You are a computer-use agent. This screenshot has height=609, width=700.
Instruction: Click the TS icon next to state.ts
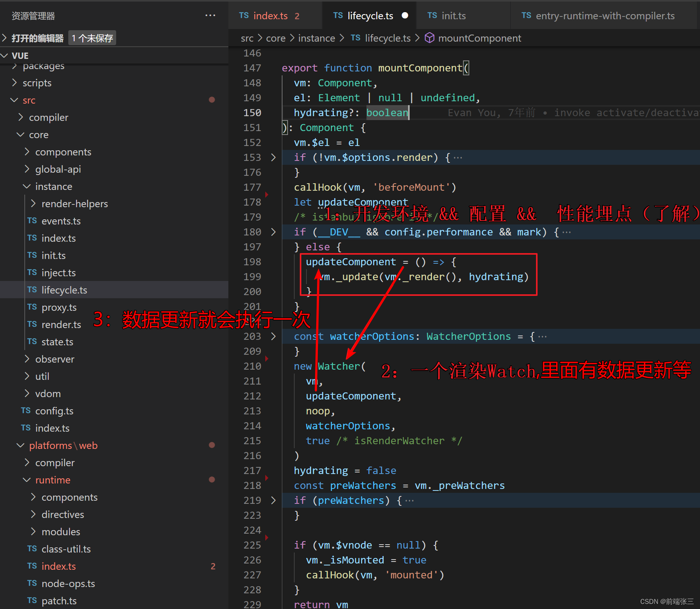[x=32, y=342]
